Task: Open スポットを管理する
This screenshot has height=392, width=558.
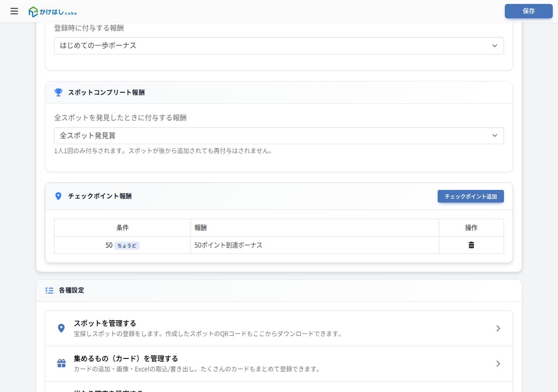Action: (x=279, y=328)
